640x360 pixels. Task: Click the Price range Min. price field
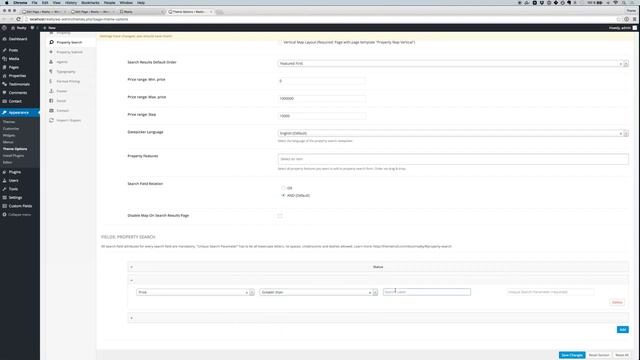tap(322, 81)
